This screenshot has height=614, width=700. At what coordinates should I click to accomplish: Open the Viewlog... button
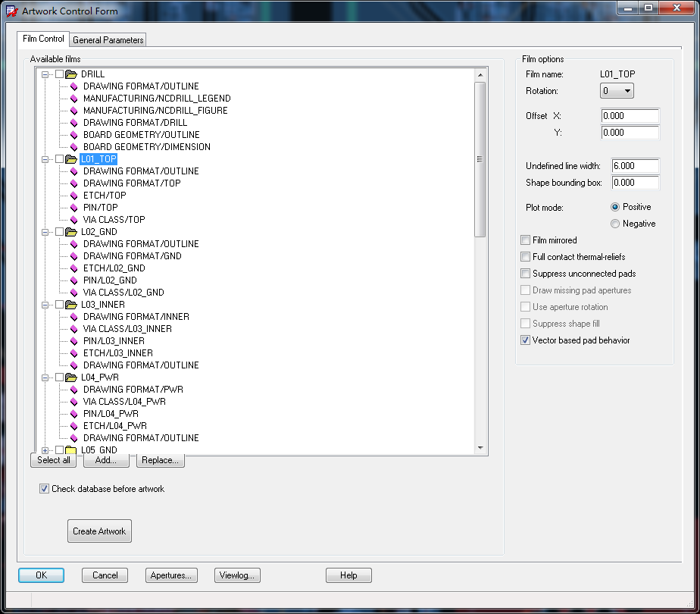point(237,575)
